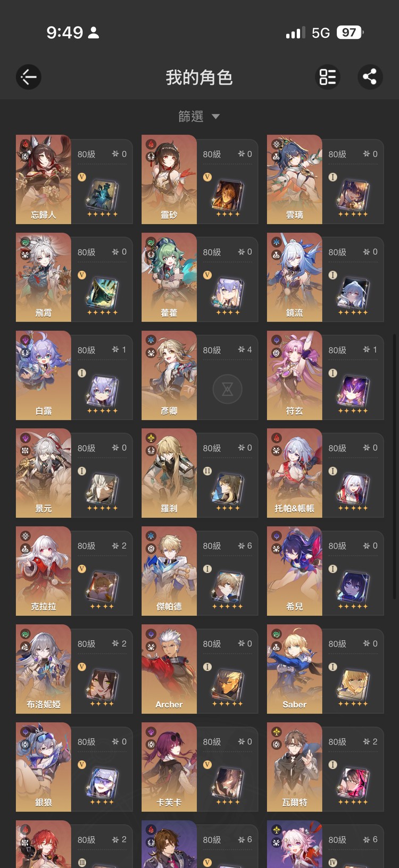Select 托帕&帳帳 character portrait
399x868 pixels.
point(295,473)
